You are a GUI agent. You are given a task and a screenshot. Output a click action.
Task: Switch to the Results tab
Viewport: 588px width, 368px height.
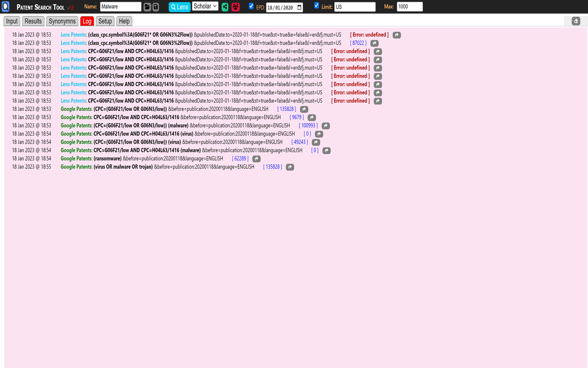33,21
